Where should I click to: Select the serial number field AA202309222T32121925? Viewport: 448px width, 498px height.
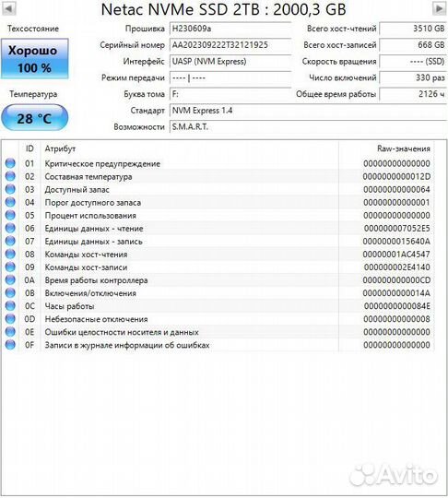click(230, 45)
